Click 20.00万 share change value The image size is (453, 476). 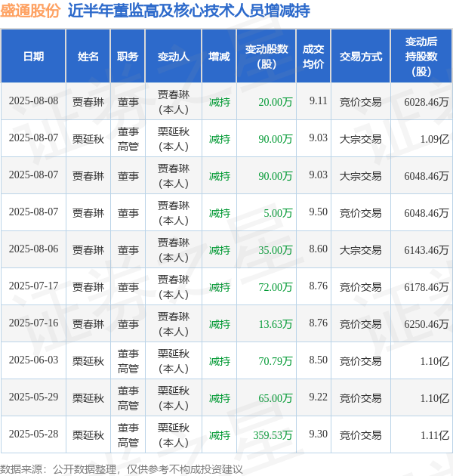[x=276, y=102]
